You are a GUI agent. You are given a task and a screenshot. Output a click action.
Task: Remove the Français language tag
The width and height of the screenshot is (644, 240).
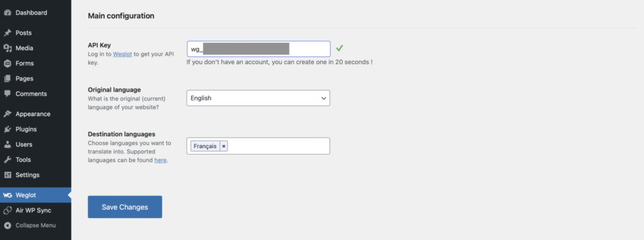[x=224, y=146]
